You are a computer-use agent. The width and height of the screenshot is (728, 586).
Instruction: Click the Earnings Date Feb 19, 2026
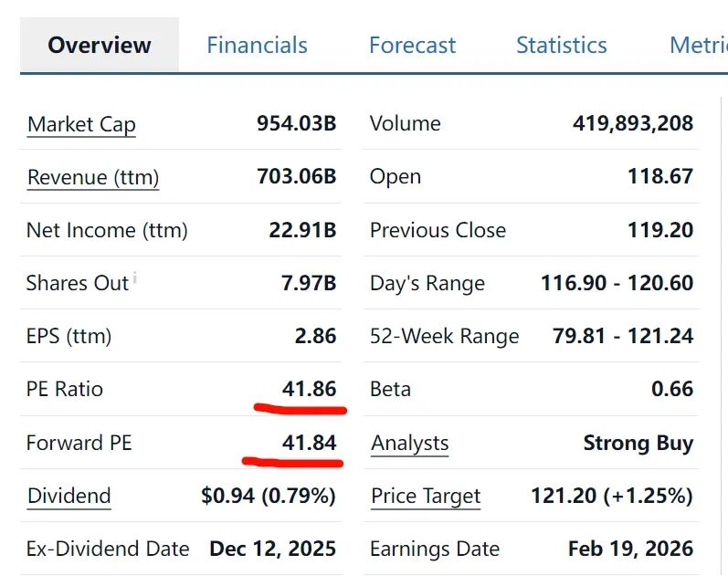630,549
